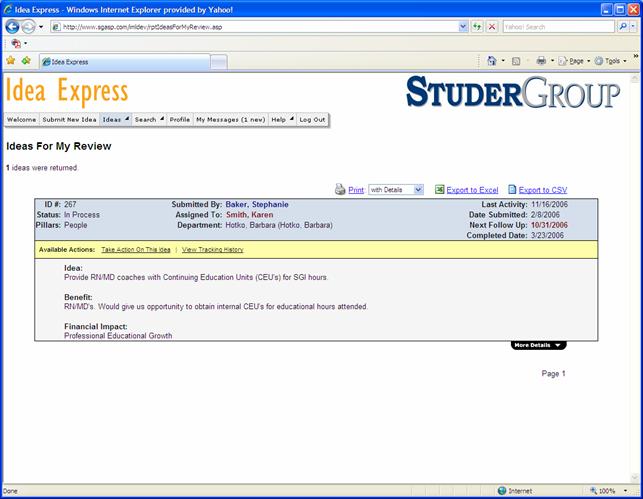Open the Help menu
The width and height of the screenshot is (643, 499).
click(282, 120)
